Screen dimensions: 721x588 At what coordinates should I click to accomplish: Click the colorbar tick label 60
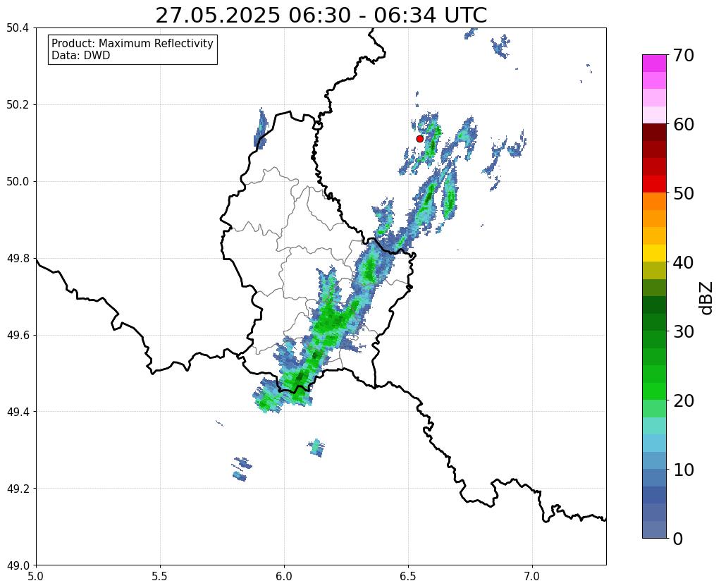tap(684, 124)
